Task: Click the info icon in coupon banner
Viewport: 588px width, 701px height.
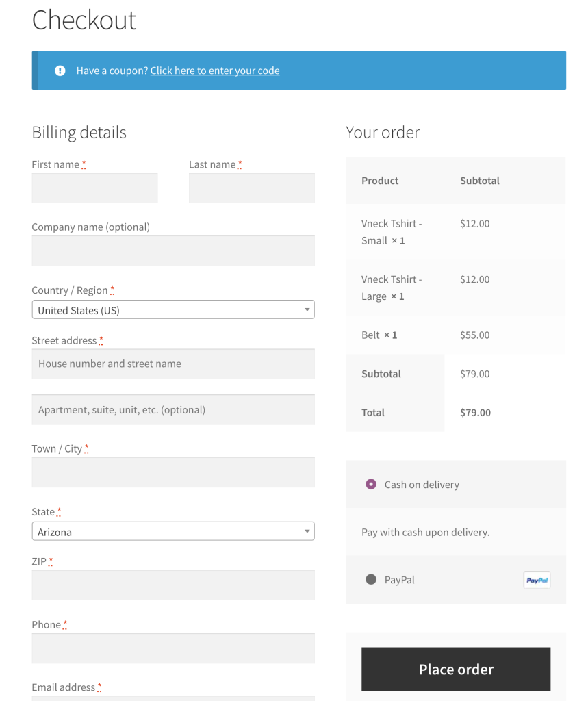Action: 60,71
